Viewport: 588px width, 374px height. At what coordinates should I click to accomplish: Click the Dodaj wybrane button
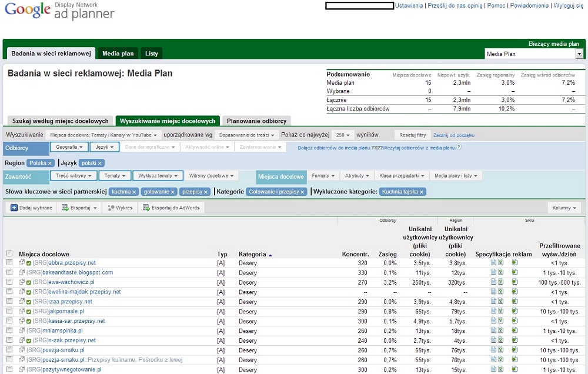point(31,208)
